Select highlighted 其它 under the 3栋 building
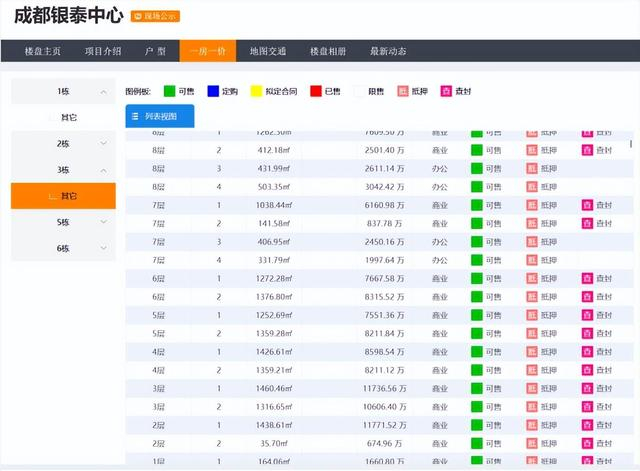 click(63, 196)
